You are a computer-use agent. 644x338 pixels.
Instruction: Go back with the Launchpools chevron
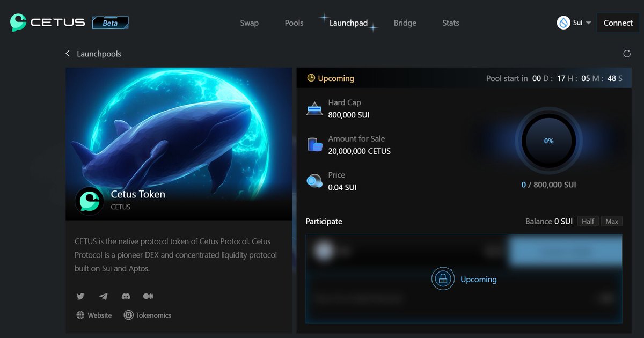click(68, 54)
